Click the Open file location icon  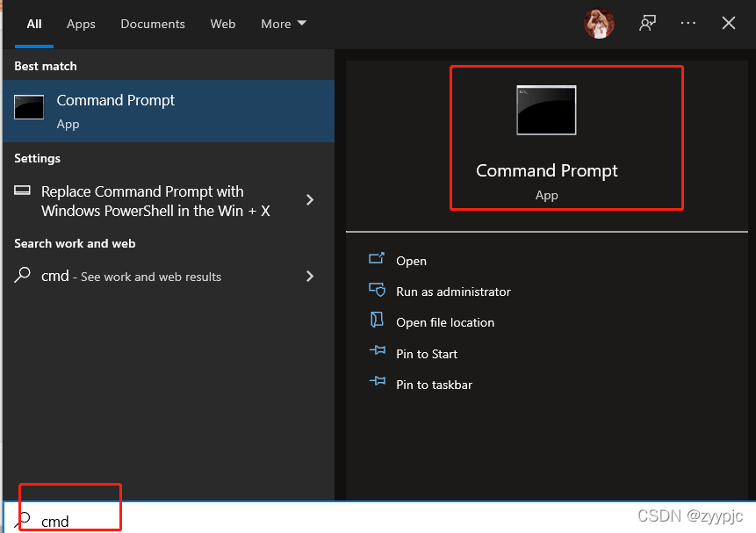(x=377, y=320)
